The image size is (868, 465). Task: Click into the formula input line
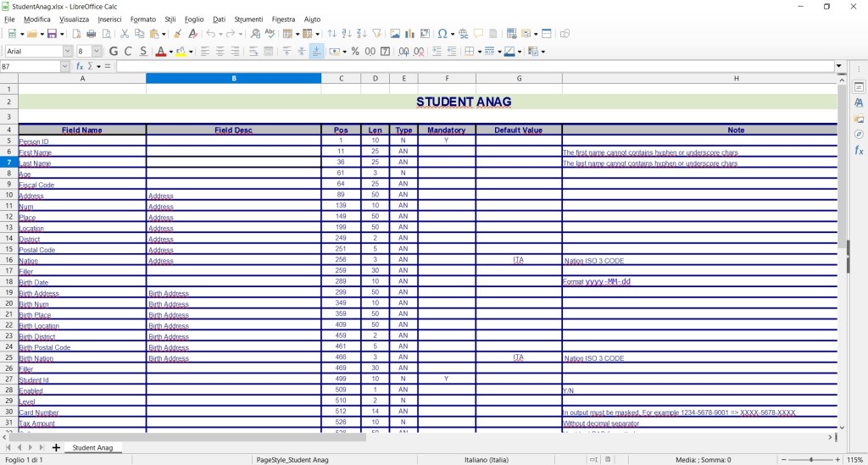[475, 66]
